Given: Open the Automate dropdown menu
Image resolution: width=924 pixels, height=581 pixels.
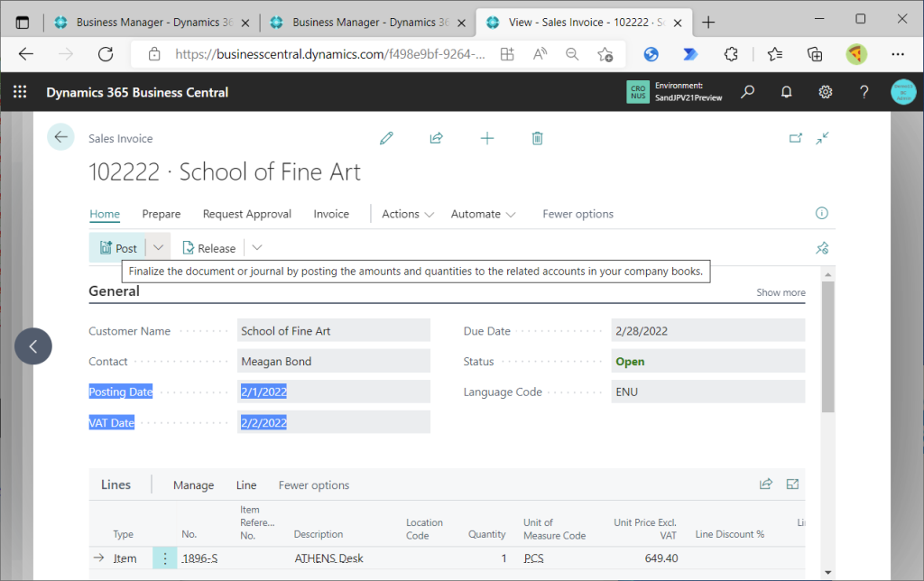Looking at the screenshot, I should (484, 214).
